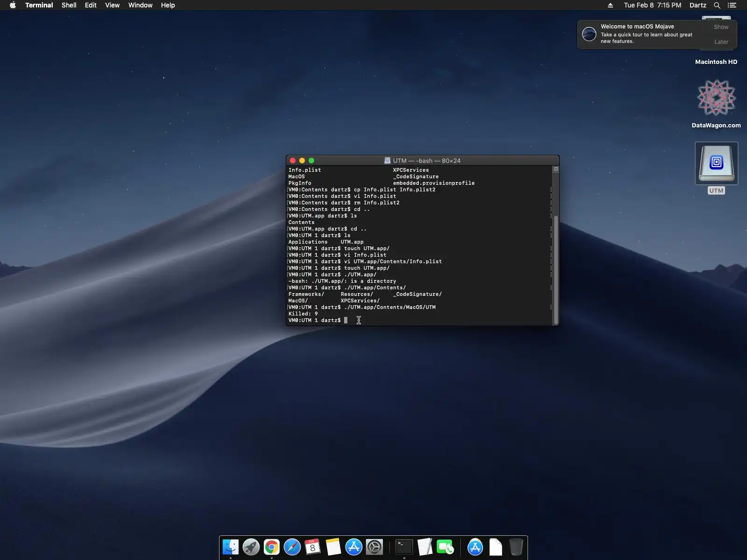Viewport: 747px width, 560px height.
Task: Click 'PkgInfo' in the Terminal listing
Action: pos(300,183)
